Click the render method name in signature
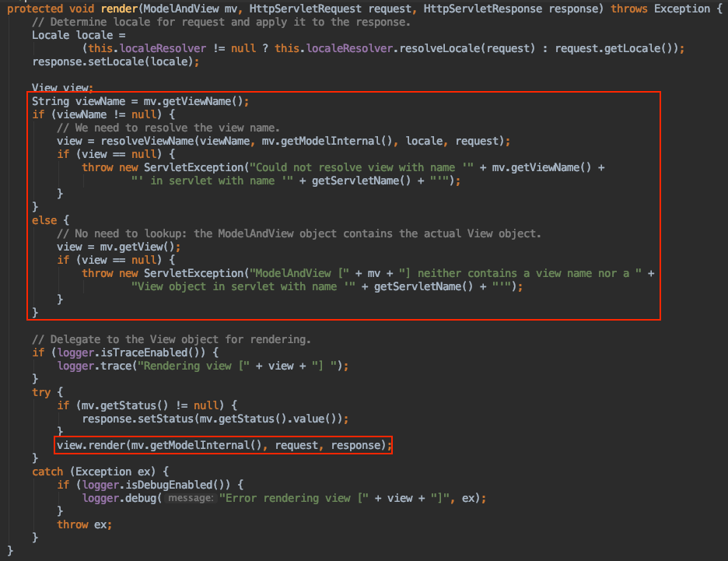Screen dimensions: 728x561 [x=119, y=9]
